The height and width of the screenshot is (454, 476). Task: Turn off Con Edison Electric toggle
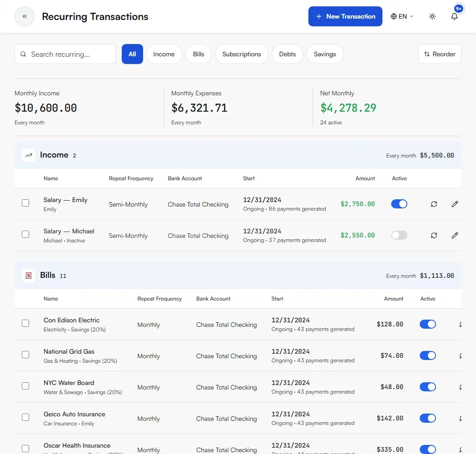pyautogui.click(x=427, y=324)
